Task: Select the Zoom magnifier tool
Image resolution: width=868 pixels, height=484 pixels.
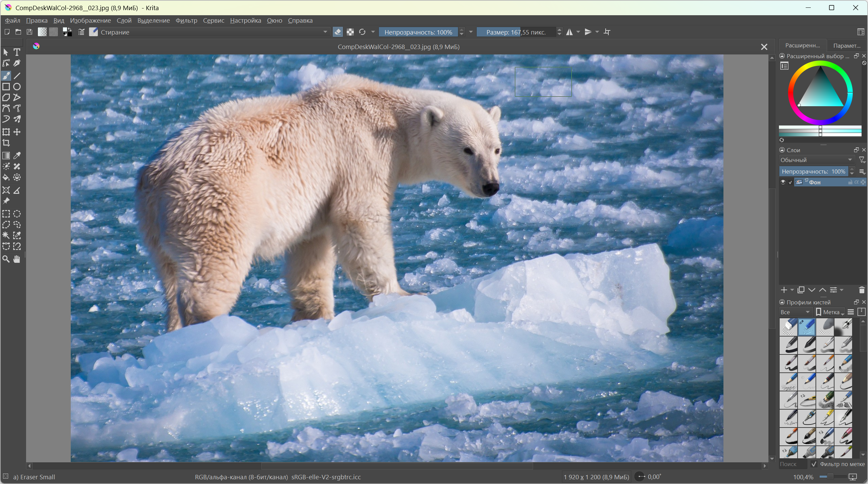Action: coord(6,259)
